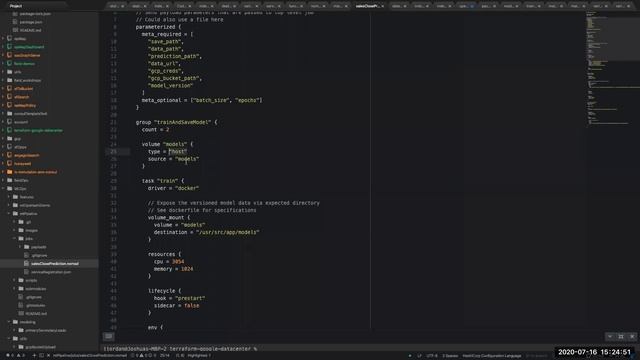Click the file icon of serviceRegistration.json
The width and height of the screenshot is (640, 360).
(x=27, y=272)
